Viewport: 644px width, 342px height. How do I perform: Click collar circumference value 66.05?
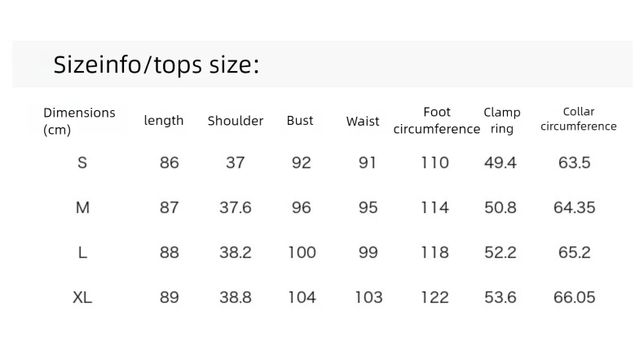pyautogui.click(x=574, y=297)
